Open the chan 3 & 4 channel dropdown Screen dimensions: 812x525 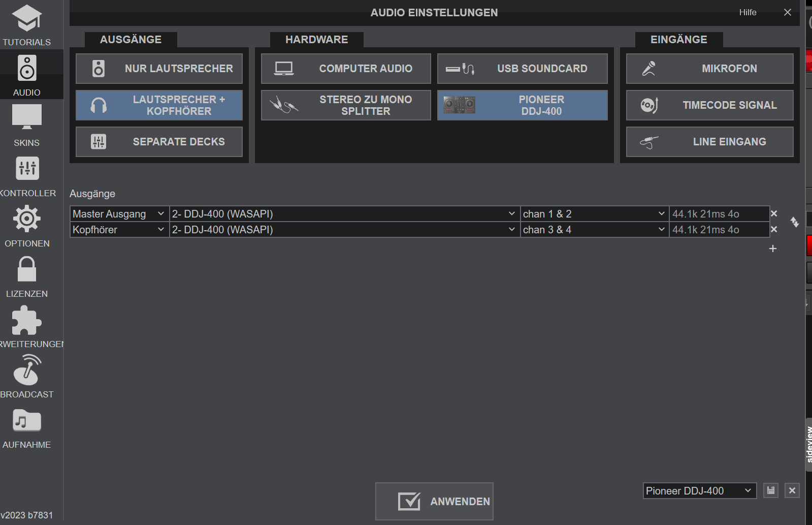coord(594,230)
